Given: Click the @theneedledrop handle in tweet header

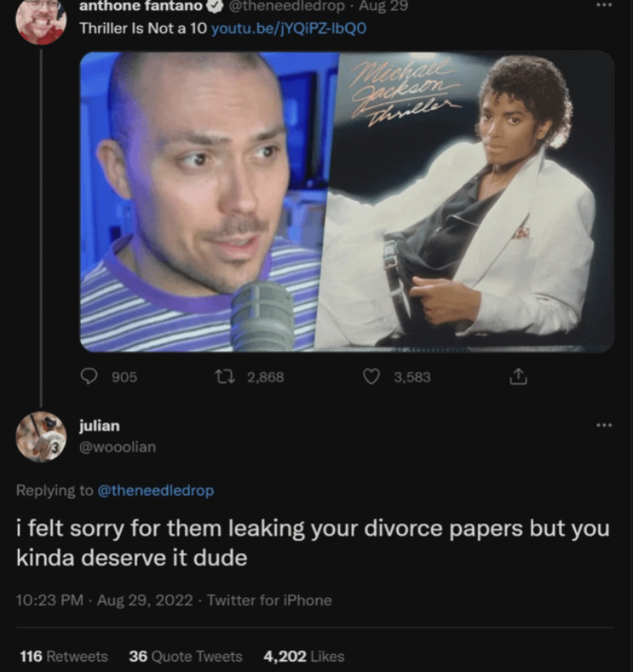Looking at the screenshot, I should (x=287, y=6).
